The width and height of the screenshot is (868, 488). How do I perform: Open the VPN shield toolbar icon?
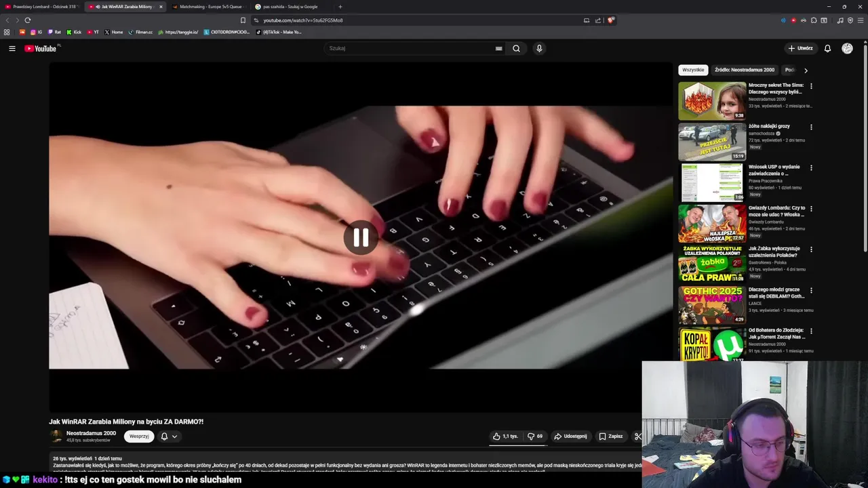(x=850, y=20)
